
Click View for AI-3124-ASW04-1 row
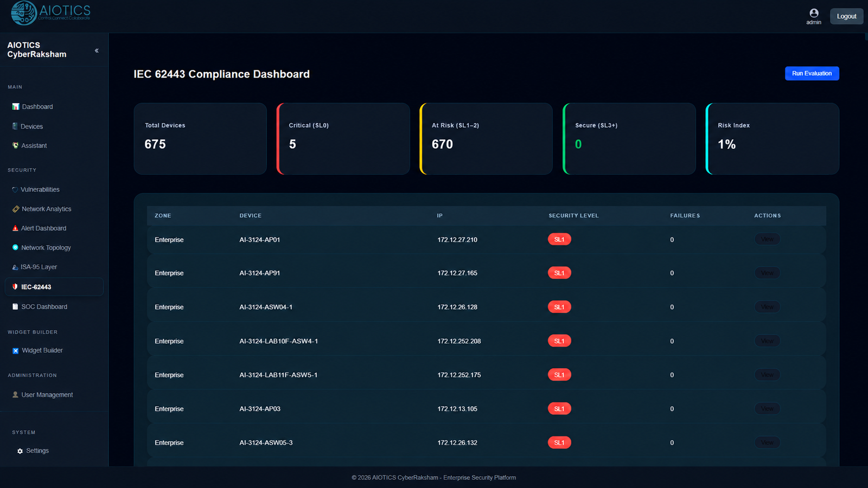tap(767, 307)
